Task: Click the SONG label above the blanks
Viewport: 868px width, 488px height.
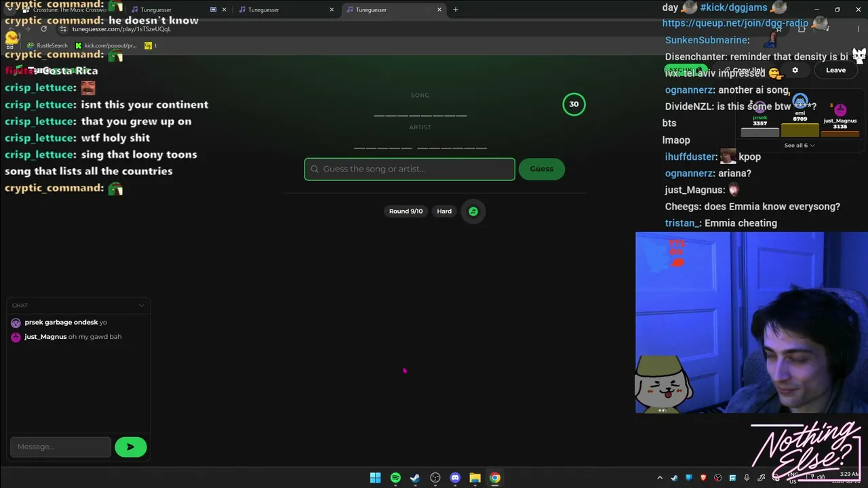Action: [x=420, y=96]
